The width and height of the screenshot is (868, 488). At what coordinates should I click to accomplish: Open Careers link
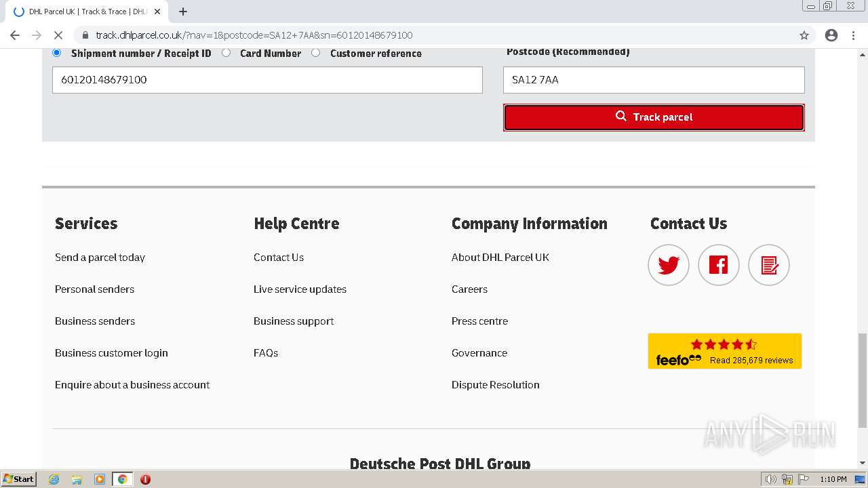tap(469, 289)
